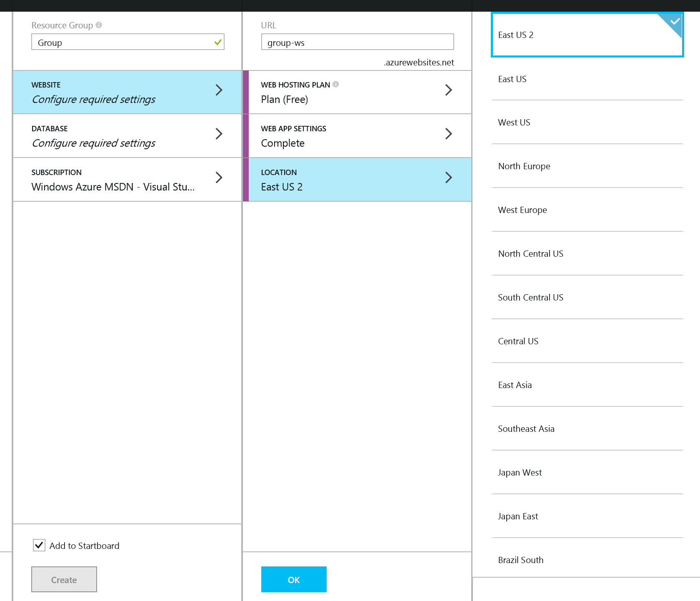The height and width of the screenshot is (601, 700).
Task: Click the 'Add to Startboard' label
Action: pyautogui.click(x=85, y=546)
